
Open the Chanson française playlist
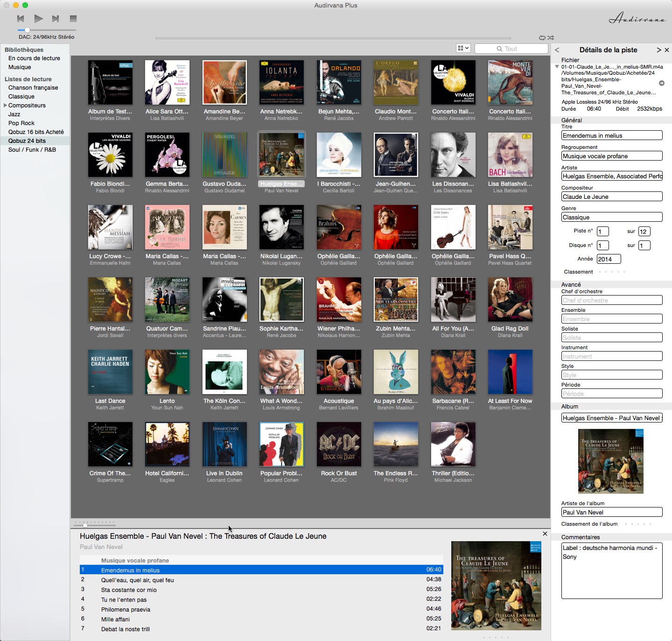(x=33, y=88)
